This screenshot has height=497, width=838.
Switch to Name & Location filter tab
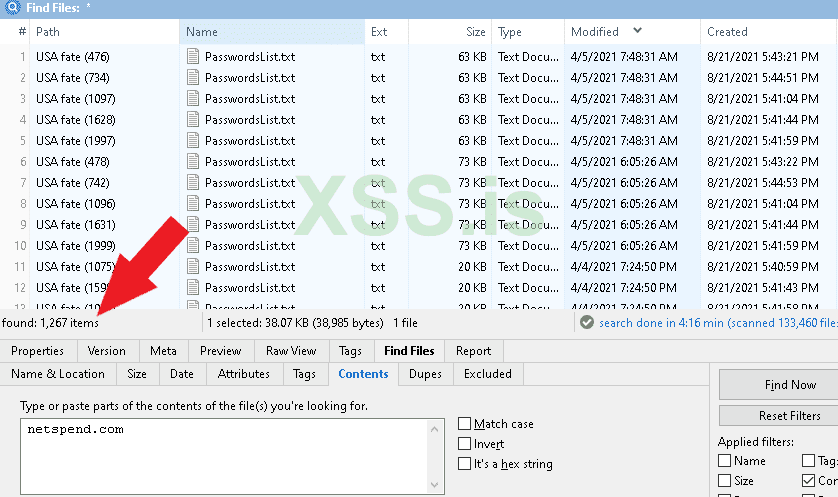coord(58,374)
